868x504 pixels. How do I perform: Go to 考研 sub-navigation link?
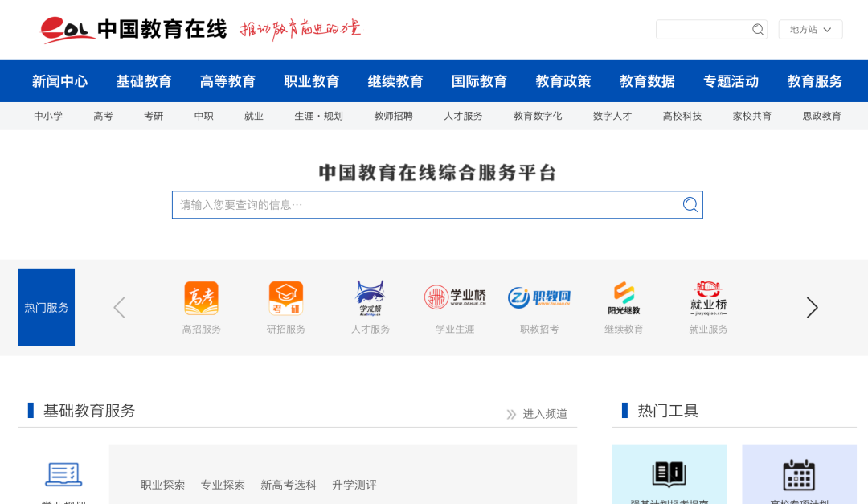tap(154, 116)
